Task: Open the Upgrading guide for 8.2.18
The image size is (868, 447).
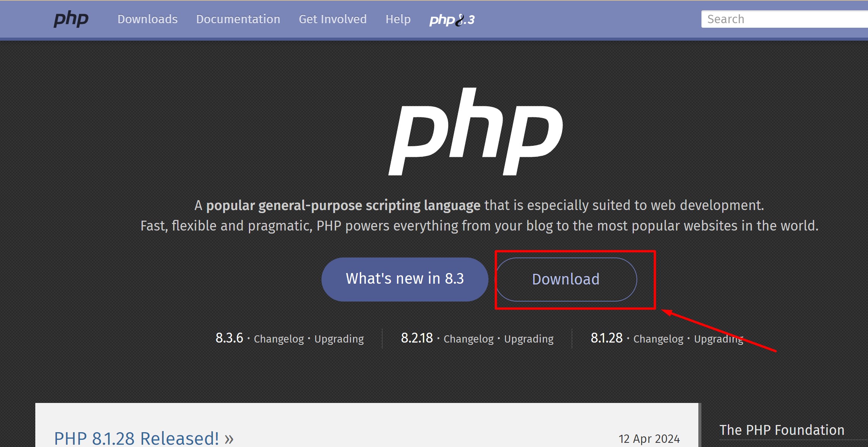Action: tap(529, 339)
